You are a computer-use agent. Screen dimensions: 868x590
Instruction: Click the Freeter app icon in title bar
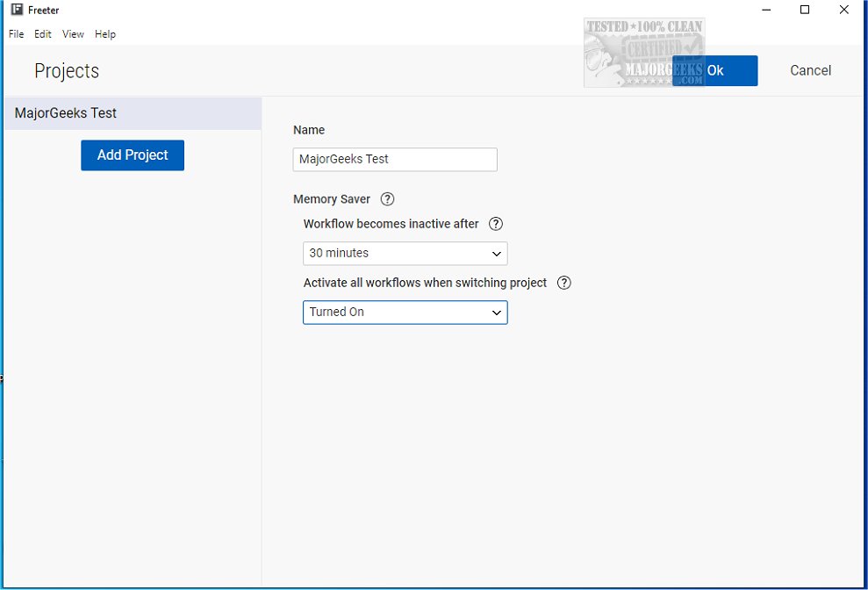18,10
